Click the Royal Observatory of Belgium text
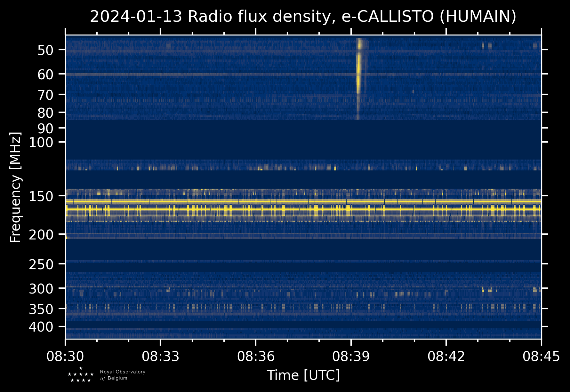This screenshot has width=570, height=392. pyautogui.click(x=123, y=375)
